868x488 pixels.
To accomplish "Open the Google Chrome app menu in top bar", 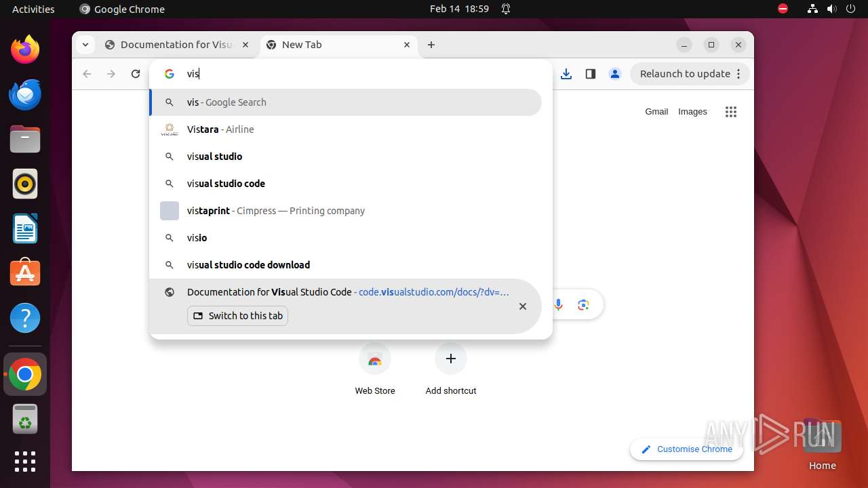I will (x=122, y=9).
